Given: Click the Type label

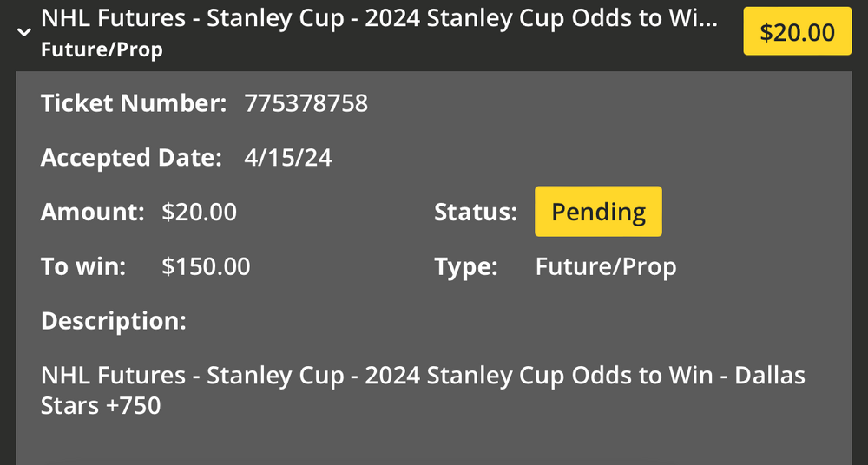Looking at the screenshot, I should tap(466, 266).
